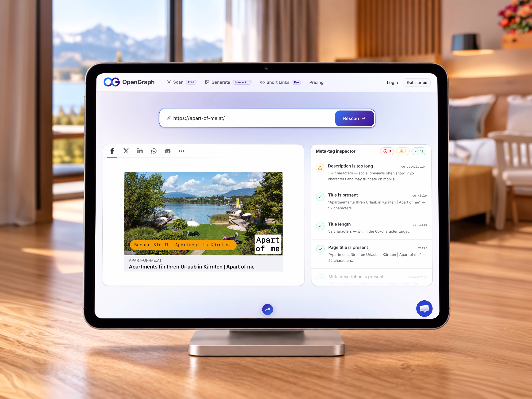
Task: Filter by passed badge showing 11
Action: [419, 151]
